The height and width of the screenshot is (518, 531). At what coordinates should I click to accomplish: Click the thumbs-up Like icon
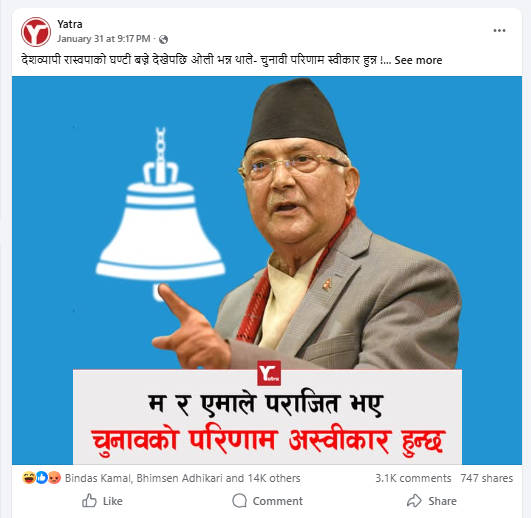(x=89, y=500)
